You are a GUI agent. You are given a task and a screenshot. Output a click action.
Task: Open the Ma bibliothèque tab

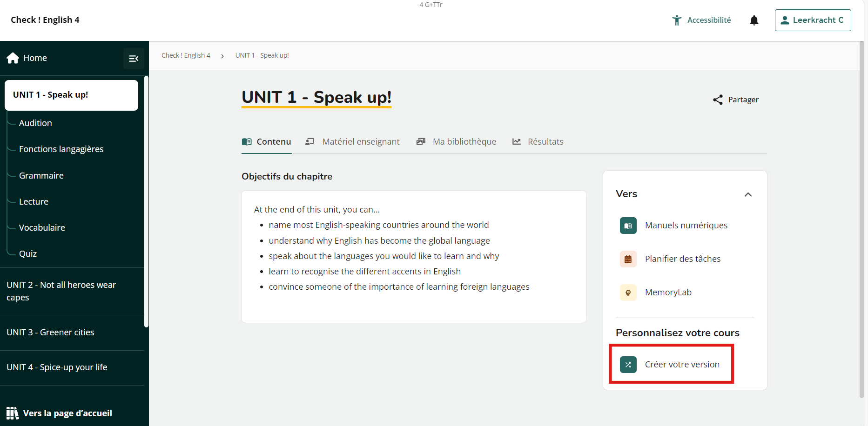point(456,142)
